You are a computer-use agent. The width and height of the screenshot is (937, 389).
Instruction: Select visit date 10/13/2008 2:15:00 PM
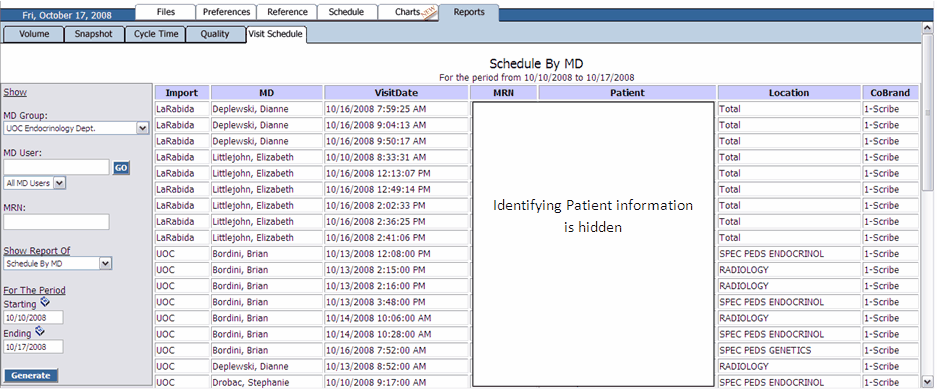point(396,270)
